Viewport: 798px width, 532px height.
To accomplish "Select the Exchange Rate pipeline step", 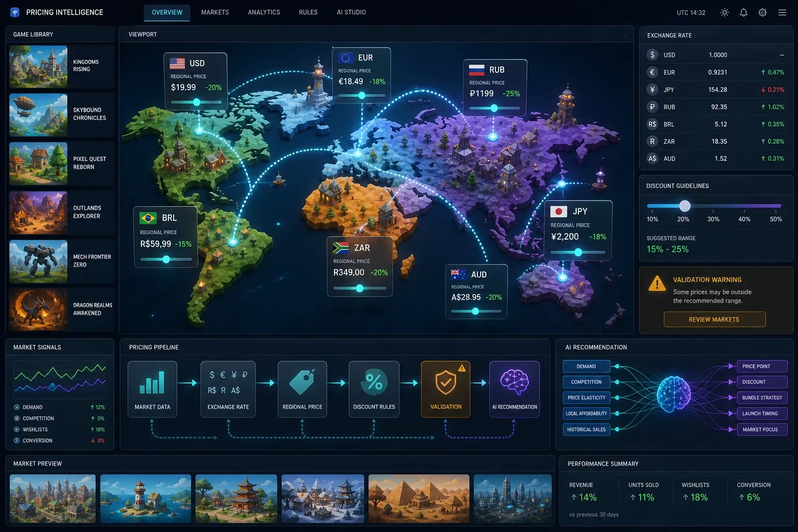I will click(x=228, y=389).
